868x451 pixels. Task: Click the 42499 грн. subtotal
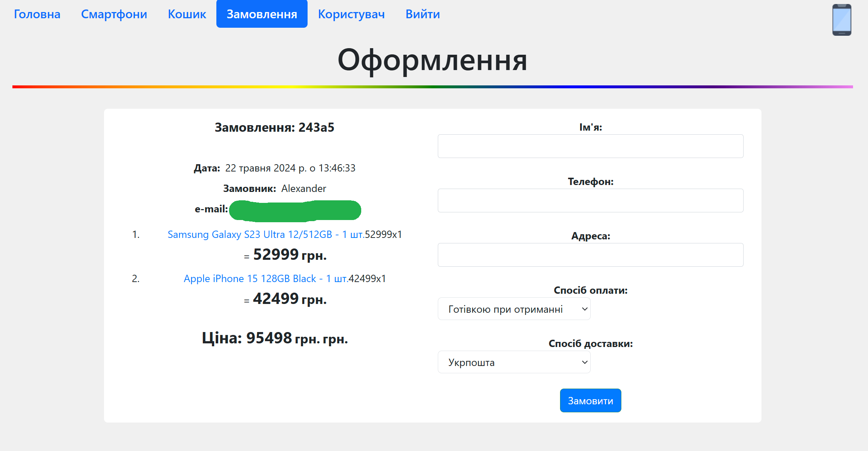click(x=290, y=299)
